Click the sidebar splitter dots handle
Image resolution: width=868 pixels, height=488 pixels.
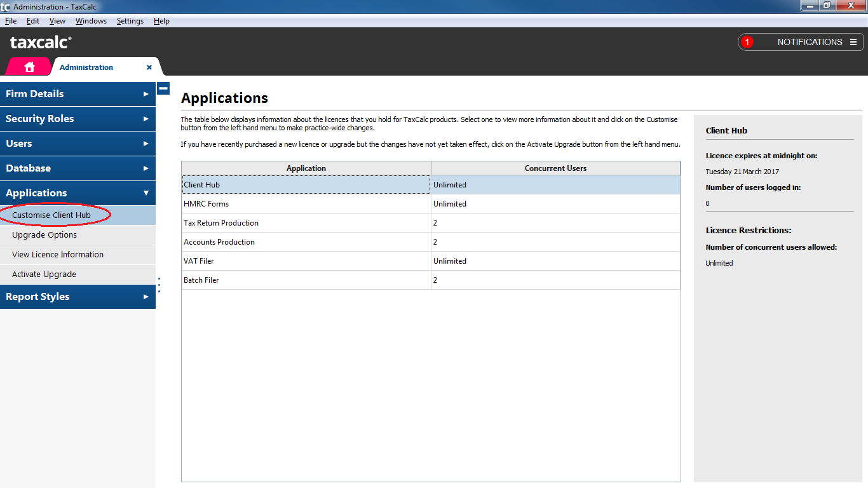pyautogui.click(x=159, y=285)
